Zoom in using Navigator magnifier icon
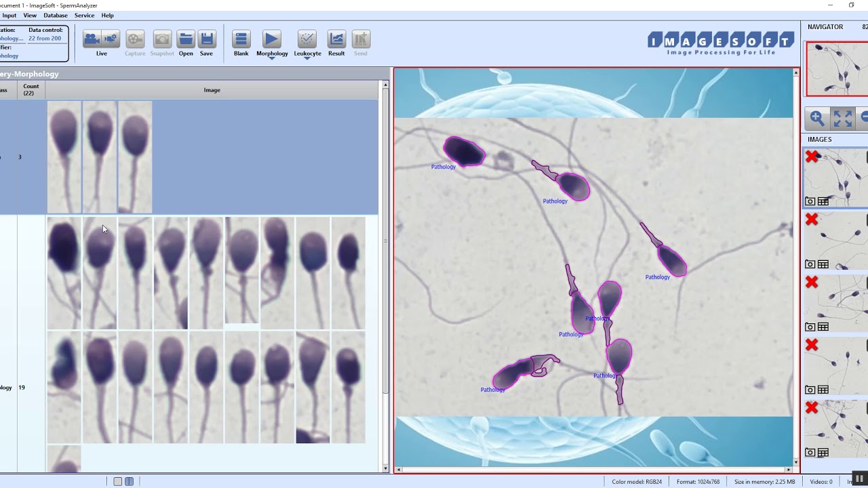This screenshot has height=488, width=868. (817, 118)
